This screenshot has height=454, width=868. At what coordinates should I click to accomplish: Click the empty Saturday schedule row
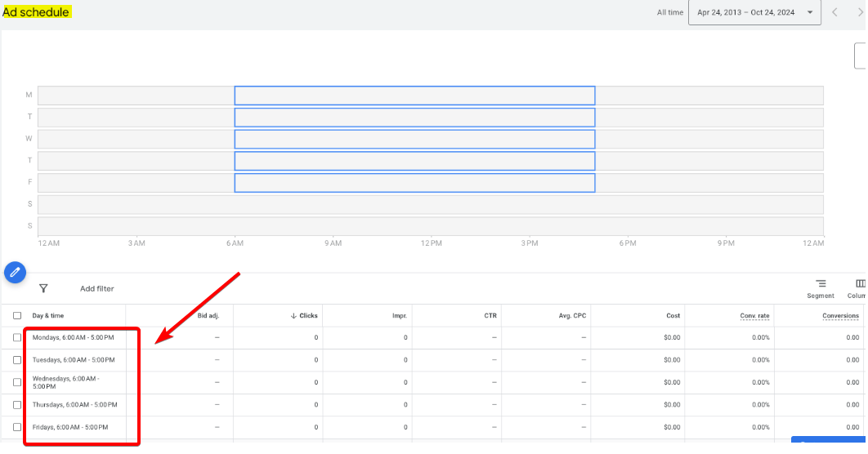coord(430,204)
